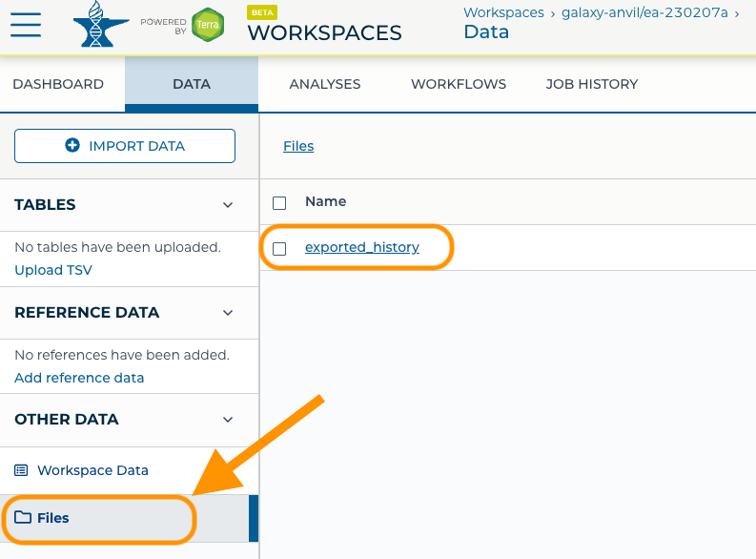Click the Upload TSV link
The height and width of the screenshot is (559, 756).
tap(53, 270)
